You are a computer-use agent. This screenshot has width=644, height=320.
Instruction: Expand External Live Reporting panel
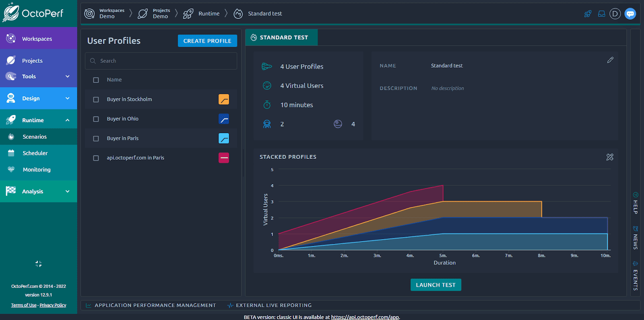click(269, 306)
